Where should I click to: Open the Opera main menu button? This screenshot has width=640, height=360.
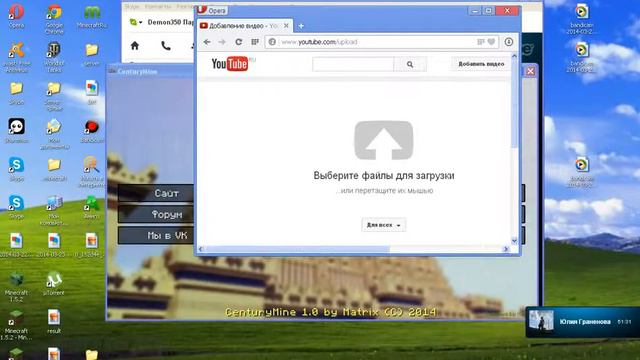pos(213,10)
